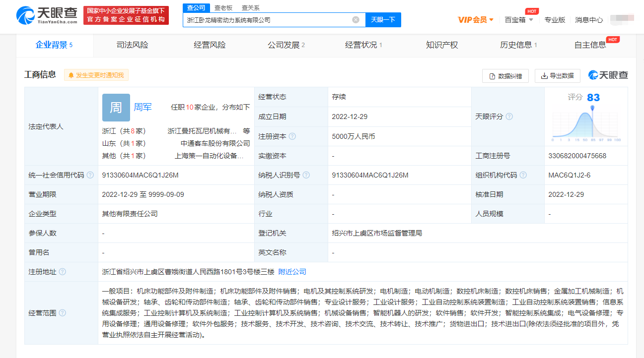Screen dimensions: 644x358
Task: Select the 查公司 search tab
Action: (x=196, y=7)
